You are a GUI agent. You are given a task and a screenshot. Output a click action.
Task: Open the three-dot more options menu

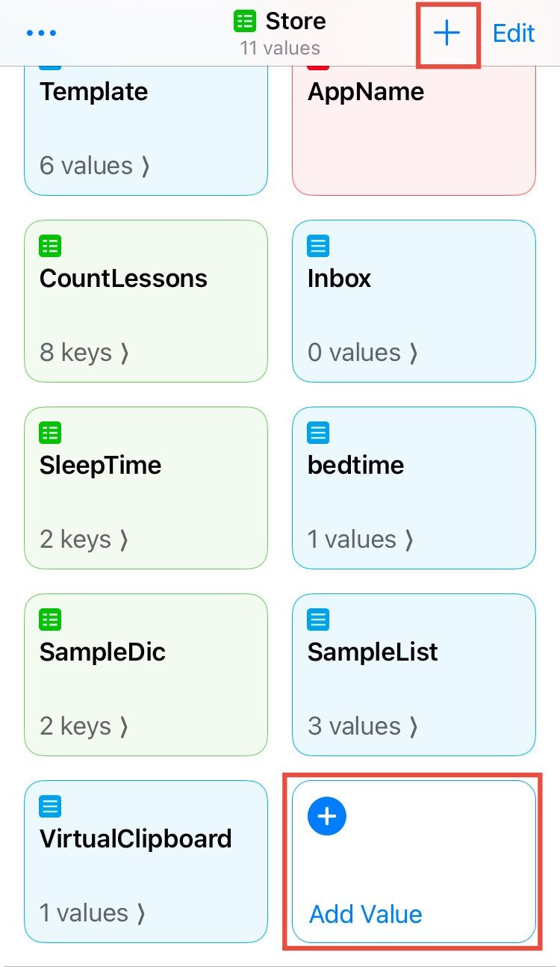(41, 34)
